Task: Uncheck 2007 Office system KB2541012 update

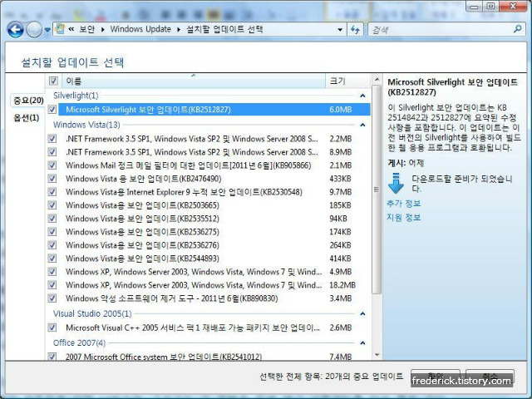Action: 52,357
